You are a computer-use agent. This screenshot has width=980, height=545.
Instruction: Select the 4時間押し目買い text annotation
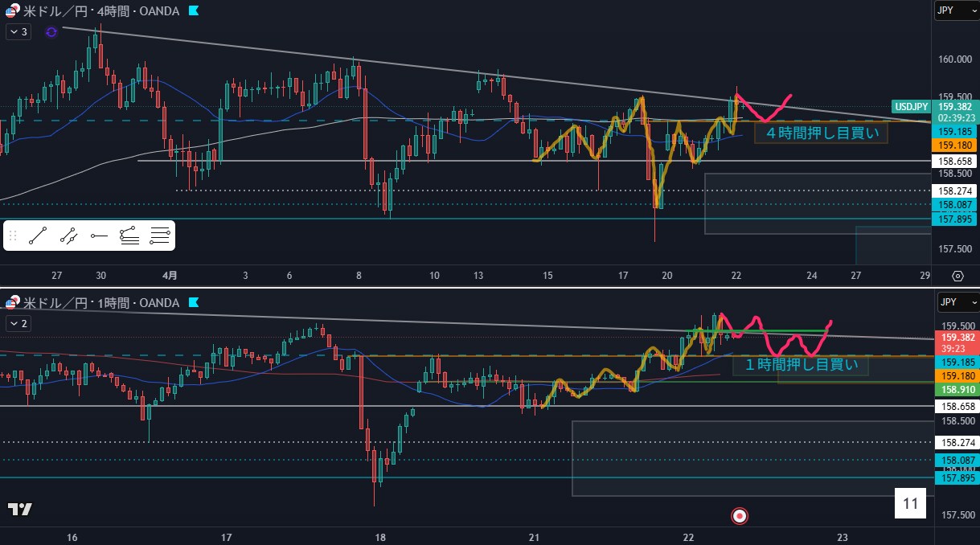point(821,133)
